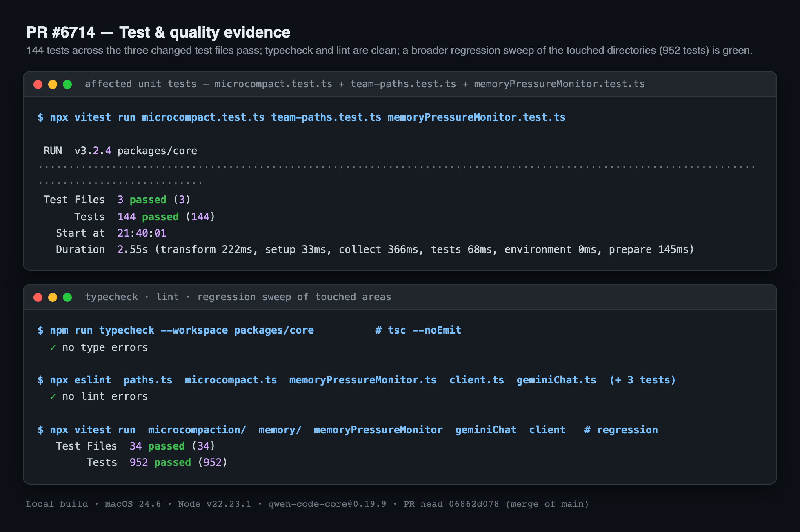800x532 pixels.
Task: Click '(+ 3 tests)' text
Action: (642, 380)
